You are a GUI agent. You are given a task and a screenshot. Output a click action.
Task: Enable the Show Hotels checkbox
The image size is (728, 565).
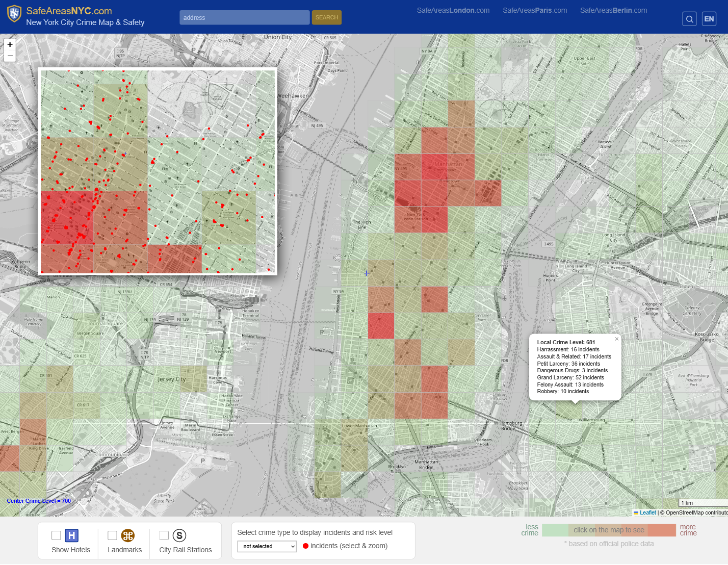56,535
